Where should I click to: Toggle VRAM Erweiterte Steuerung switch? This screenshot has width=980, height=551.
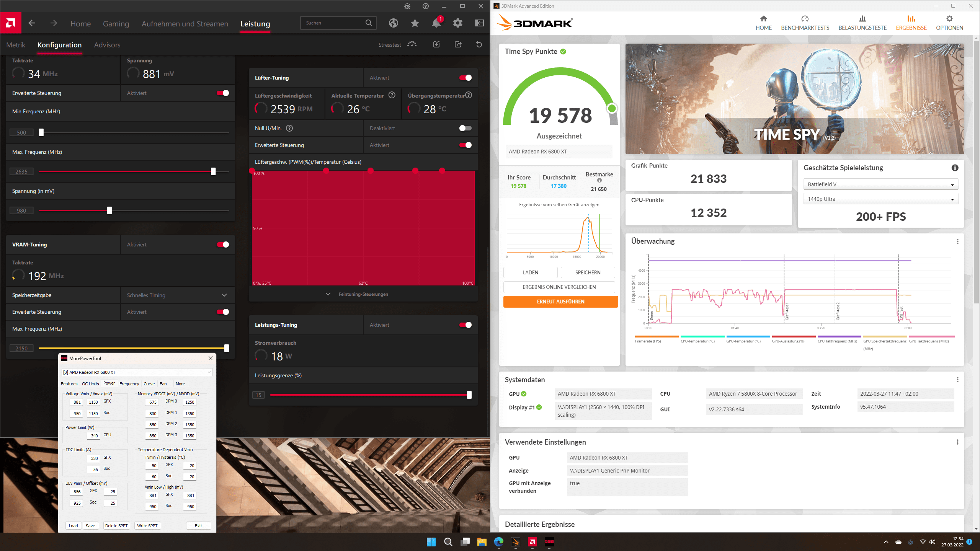coord(223,312)
